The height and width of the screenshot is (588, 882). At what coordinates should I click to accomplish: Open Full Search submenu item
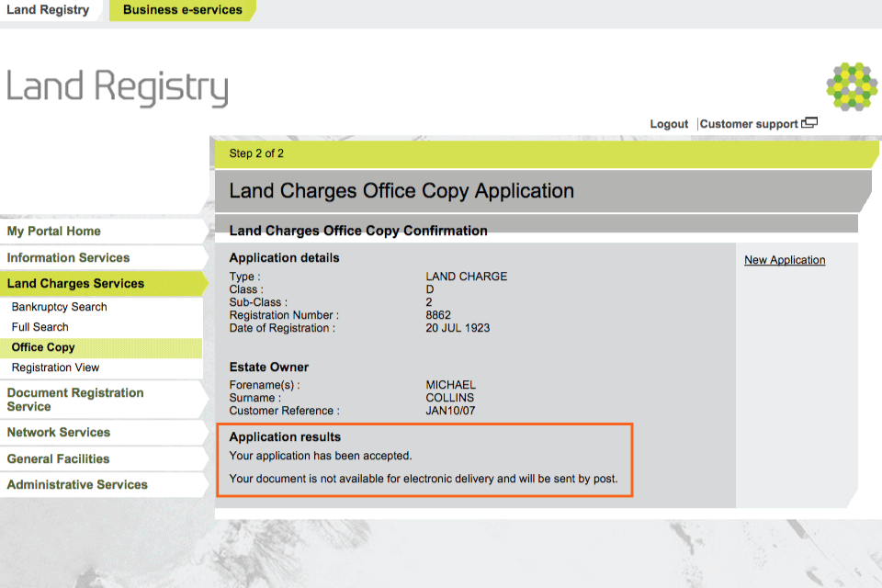click(x=40, y=327)
